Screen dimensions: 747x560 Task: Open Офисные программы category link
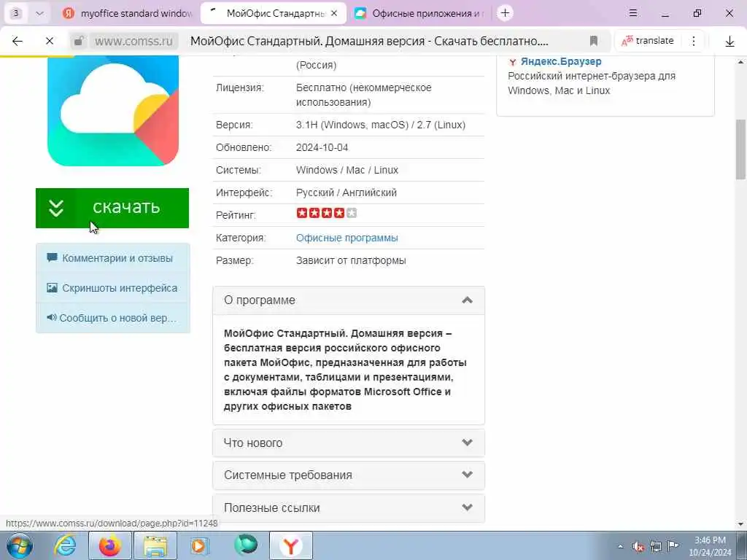(x=347, y=238)
